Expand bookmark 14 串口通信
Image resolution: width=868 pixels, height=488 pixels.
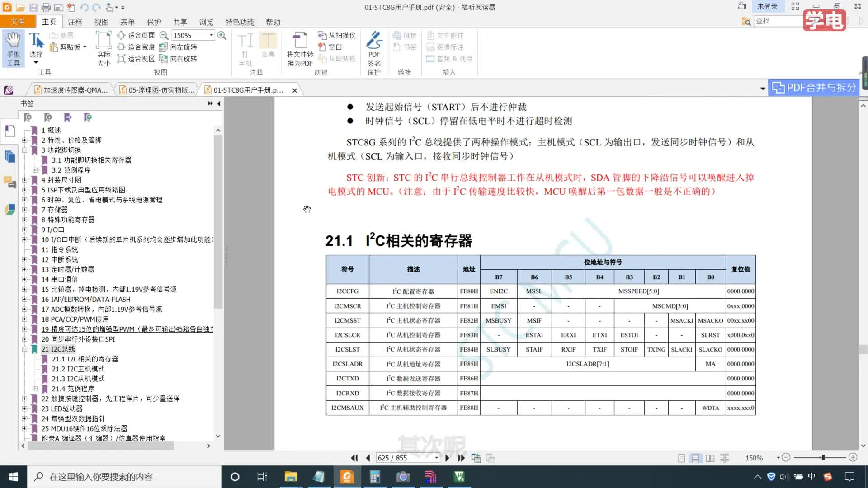pyautogui.click(x=24, y=279)
